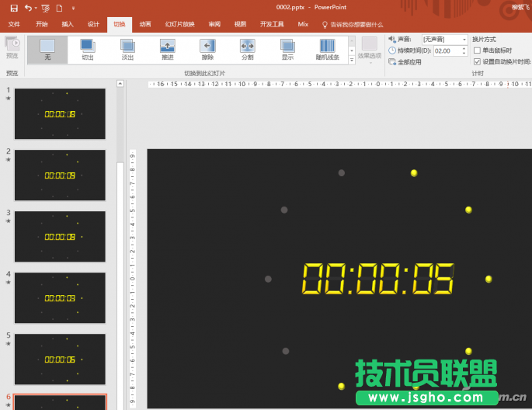Switch to the 视图 (View) tab
The height and width of the screenshot is (410, 532).
point(240,24)
